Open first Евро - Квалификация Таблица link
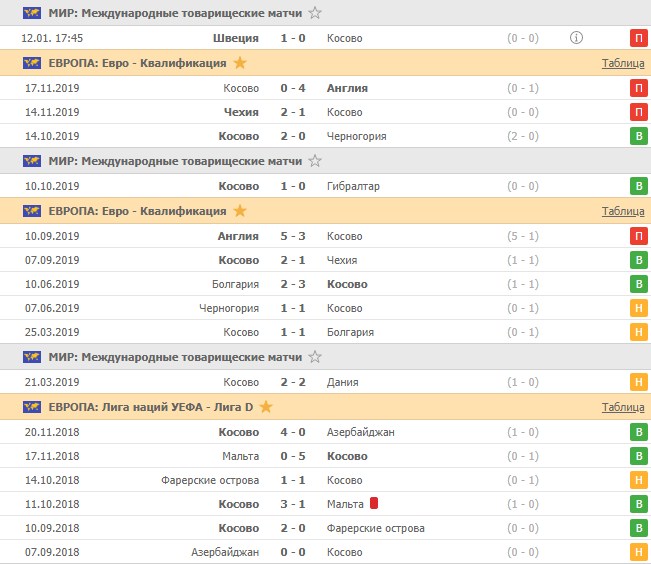This screenshot has height=564, width=651. click(622, 63)
